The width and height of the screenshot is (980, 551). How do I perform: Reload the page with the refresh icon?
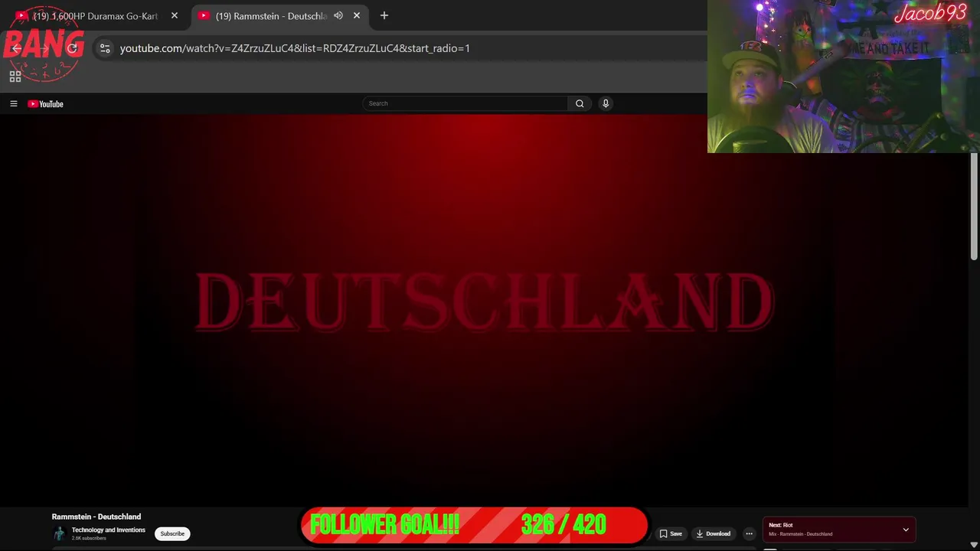tap(72, 48)
